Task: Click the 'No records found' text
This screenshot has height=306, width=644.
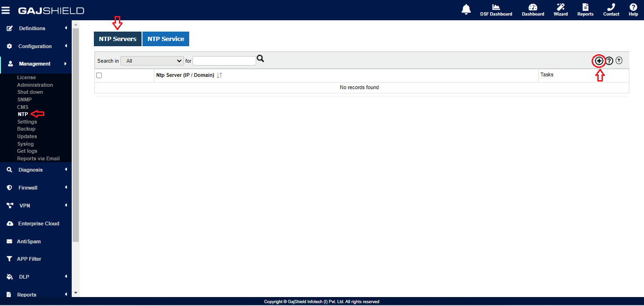Action: 359,87
